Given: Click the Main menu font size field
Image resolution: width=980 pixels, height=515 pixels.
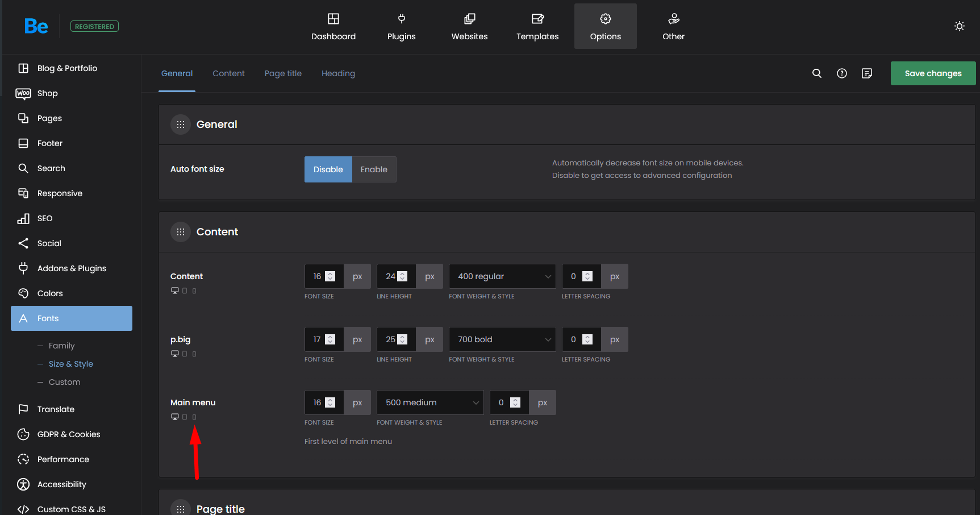Looking at the screenshot, I should [324, 402].
